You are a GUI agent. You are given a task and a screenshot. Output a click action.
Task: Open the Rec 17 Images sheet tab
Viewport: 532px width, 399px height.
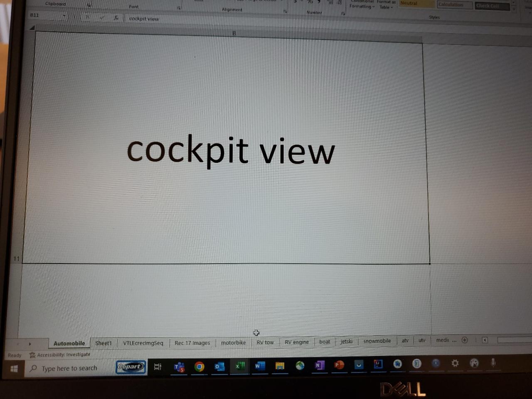[192, 343]
